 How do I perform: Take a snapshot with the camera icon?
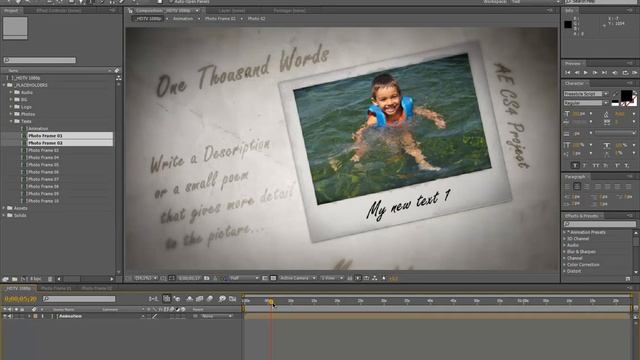tap(207, 278)
